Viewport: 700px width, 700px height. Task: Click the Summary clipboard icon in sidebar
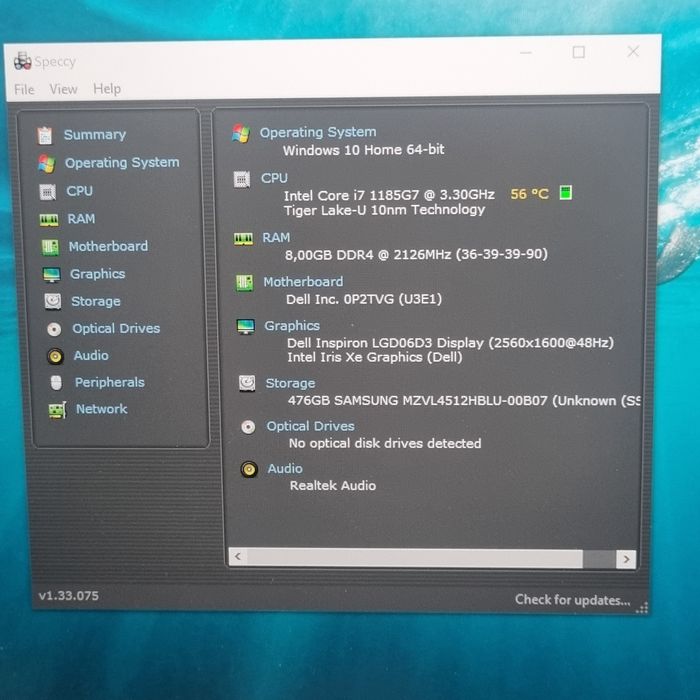click(45, 136)
